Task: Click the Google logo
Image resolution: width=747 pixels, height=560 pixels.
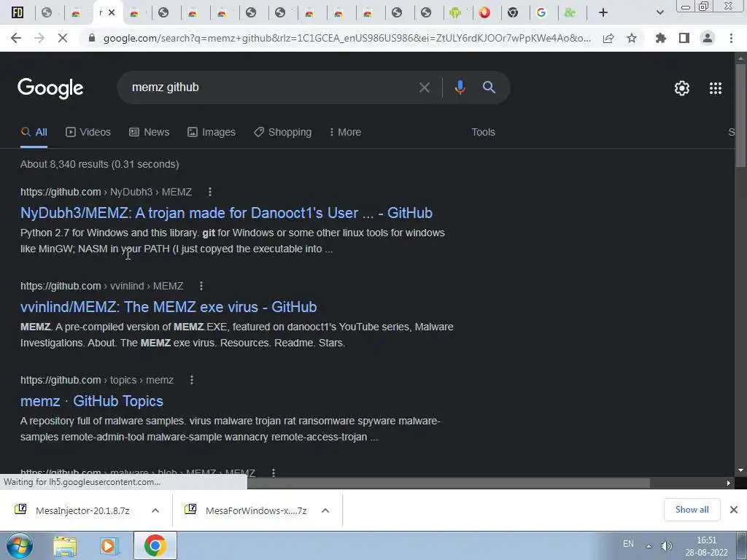Action: click(x=50, y=88)
